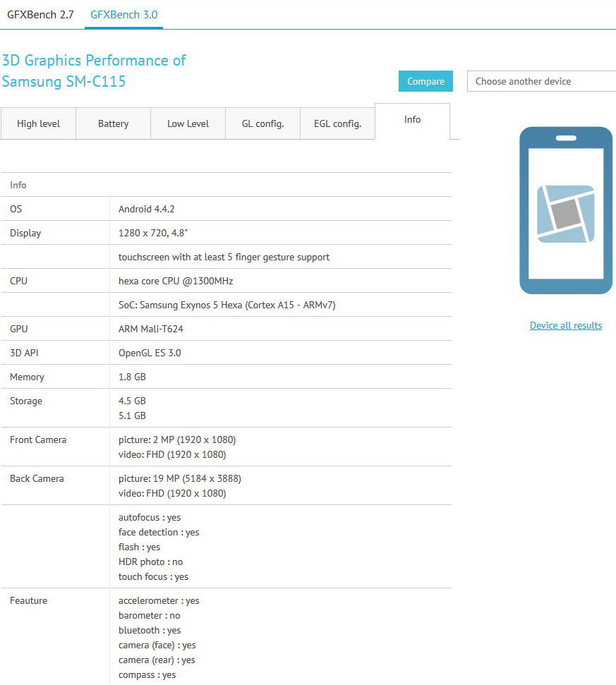Show the GL config. tab
Viewport: 616px width, 685px height.
coord(262,123)
